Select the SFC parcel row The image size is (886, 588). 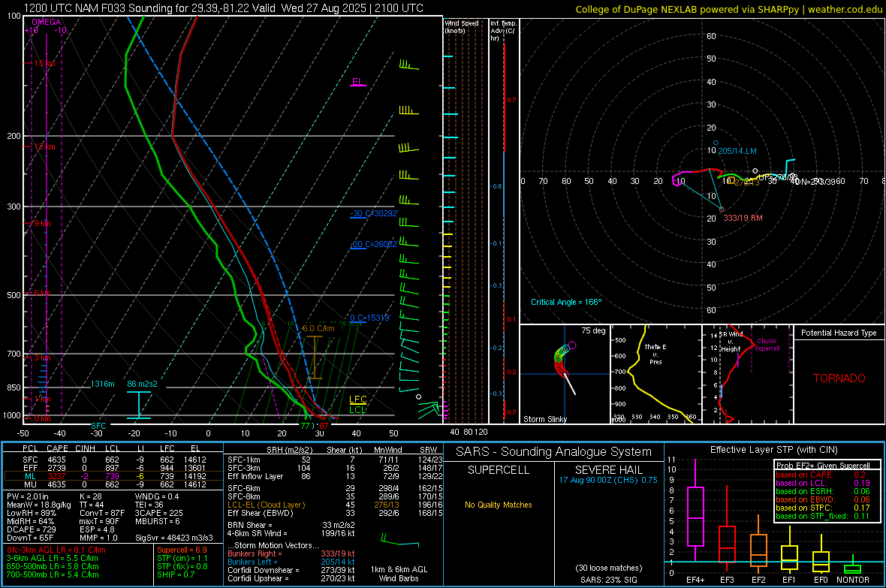[x=114, y=460]
